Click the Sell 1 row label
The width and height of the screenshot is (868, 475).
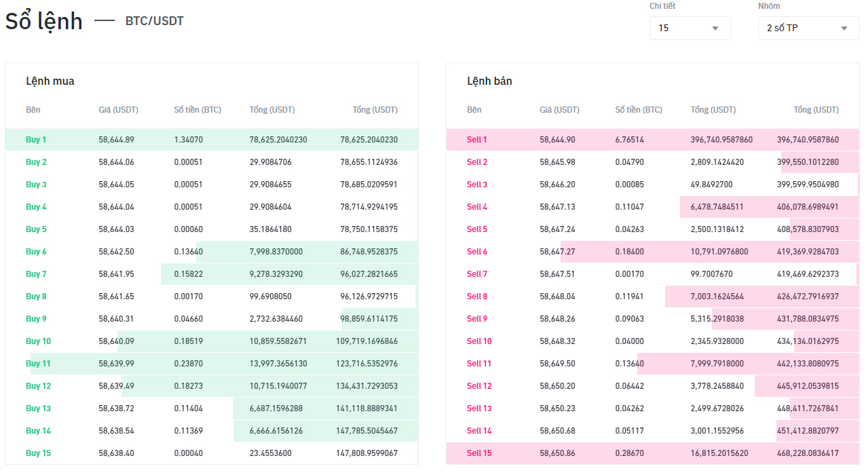(x=477, y=140)
